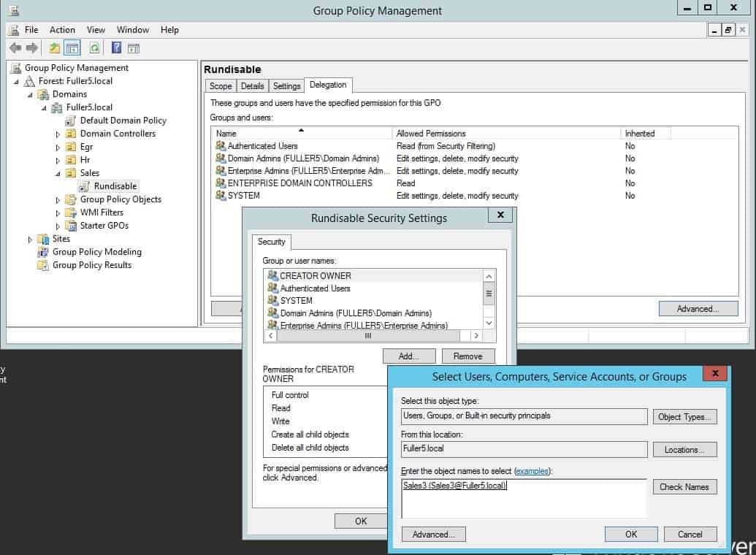Expand the Group Policy Objects node
756x555 pixels.
58,199
